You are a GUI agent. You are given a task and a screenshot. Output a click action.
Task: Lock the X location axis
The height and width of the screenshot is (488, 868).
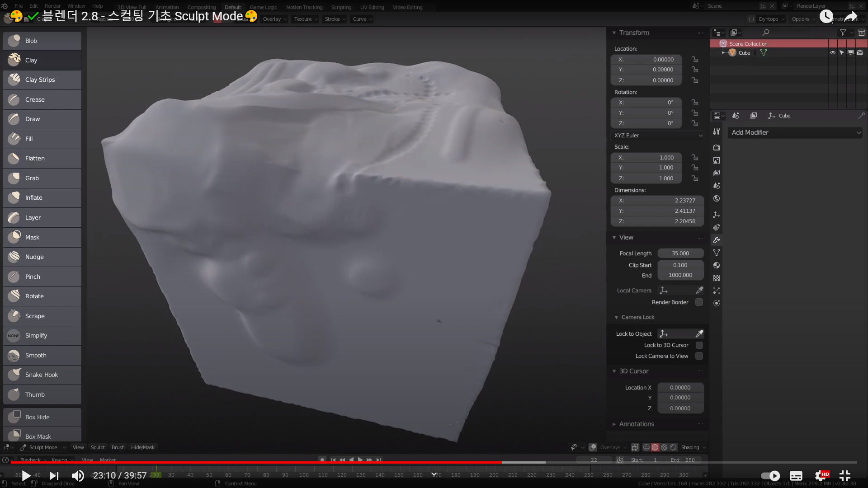point(695,60)
